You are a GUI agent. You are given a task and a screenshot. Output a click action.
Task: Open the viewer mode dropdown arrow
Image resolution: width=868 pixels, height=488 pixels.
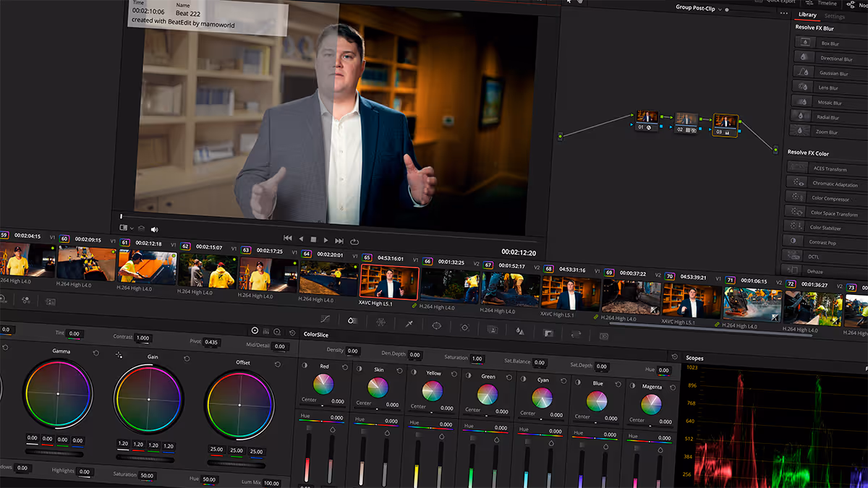[131, 226]
